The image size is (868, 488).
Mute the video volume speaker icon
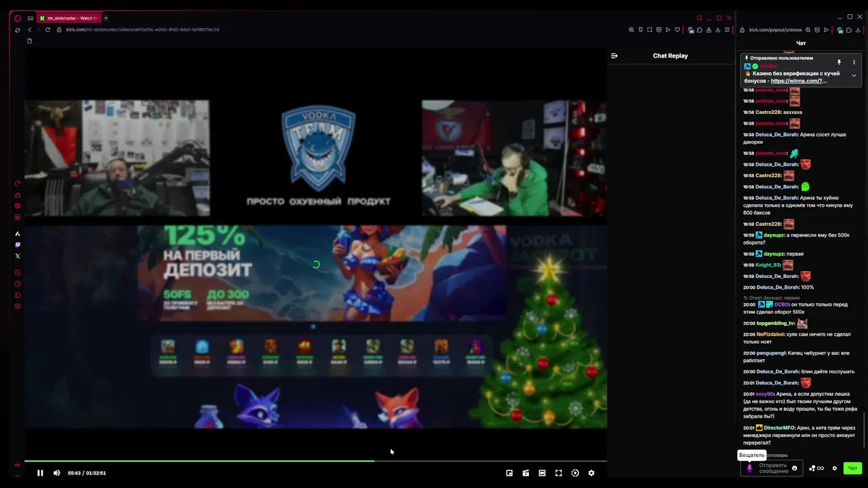pyautogui.click(x=57, y=473)
